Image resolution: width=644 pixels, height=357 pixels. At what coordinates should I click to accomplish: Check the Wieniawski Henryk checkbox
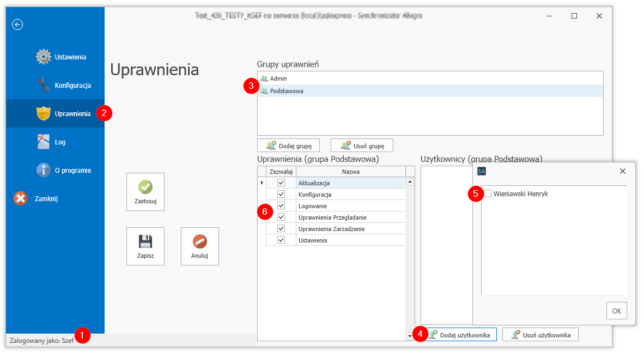point(488,193)
